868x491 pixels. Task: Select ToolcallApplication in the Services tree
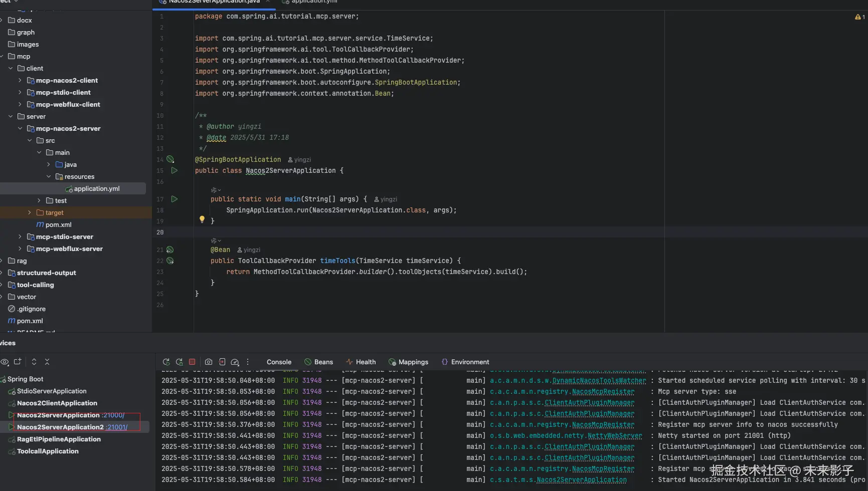48,451
